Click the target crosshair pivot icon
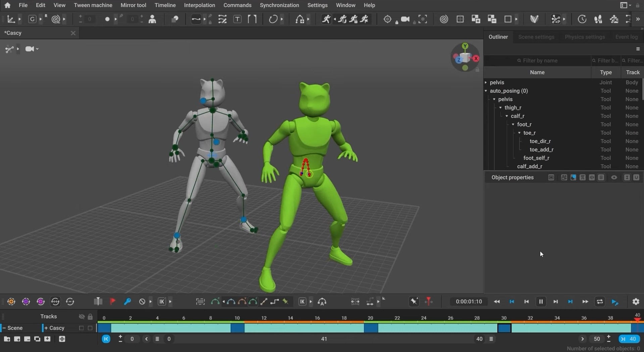The width and height of the screenshot is (644, 352). [388, 19]
